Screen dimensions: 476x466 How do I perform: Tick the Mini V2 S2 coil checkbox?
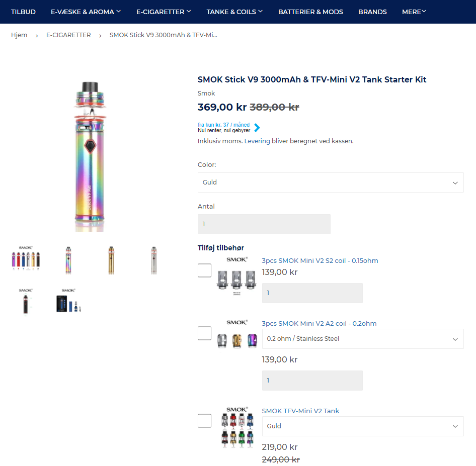[x=204, y=270]
